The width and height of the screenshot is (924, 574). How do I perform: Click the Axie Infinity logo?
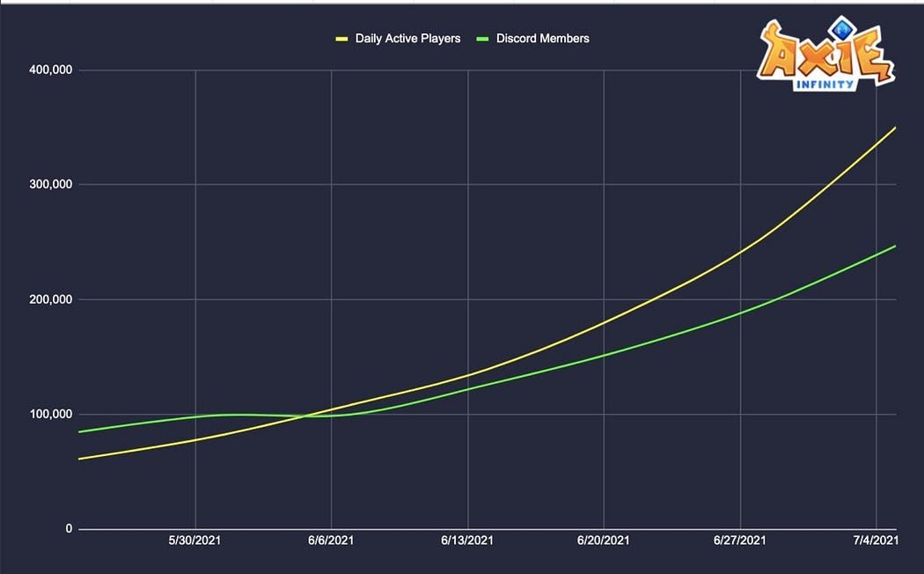click(x=825, y=54)
